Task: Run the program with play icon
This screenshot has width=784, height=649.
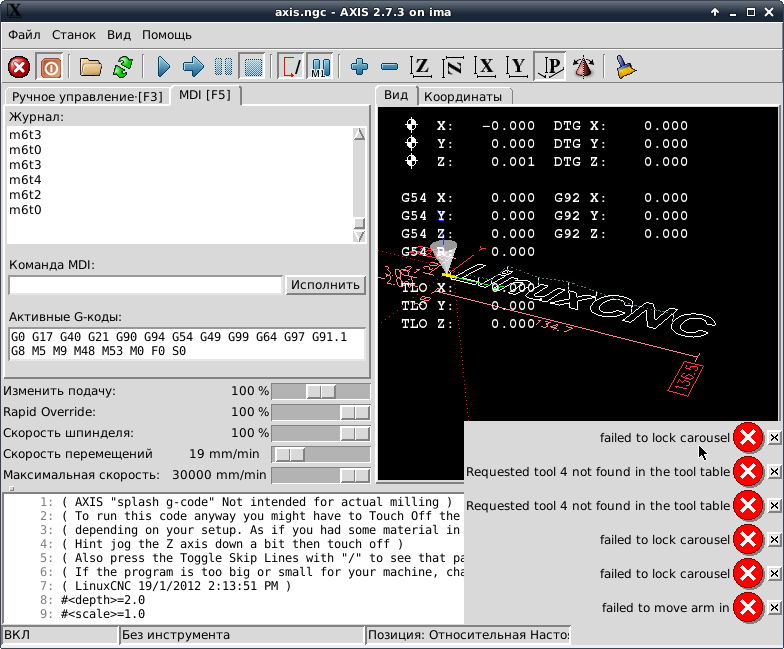Action: click(x=164, y=67)
